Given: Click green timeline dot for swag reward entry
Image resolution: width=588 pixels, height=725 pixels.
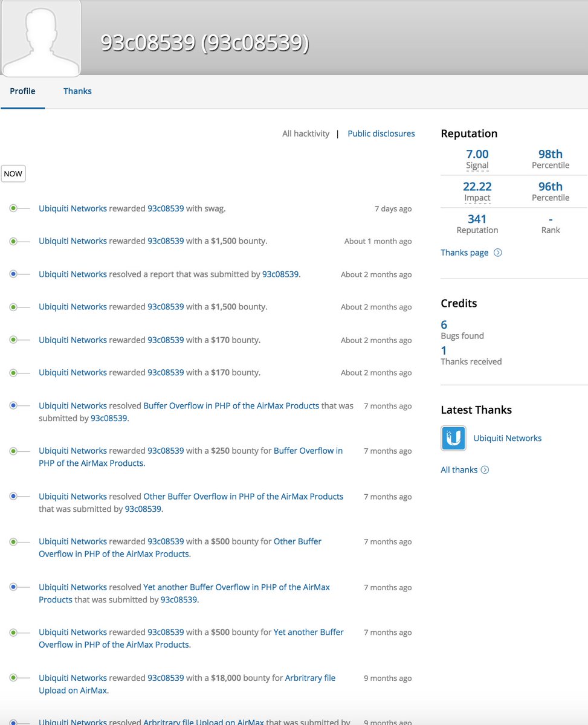Looking at the screenshot, I should pos(13,208).
